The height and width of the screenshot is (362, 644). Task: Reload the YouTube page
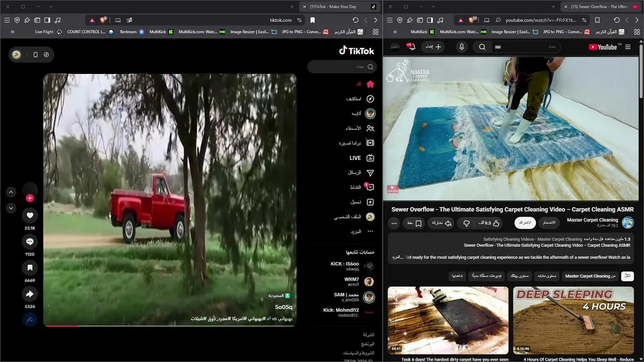617,20
